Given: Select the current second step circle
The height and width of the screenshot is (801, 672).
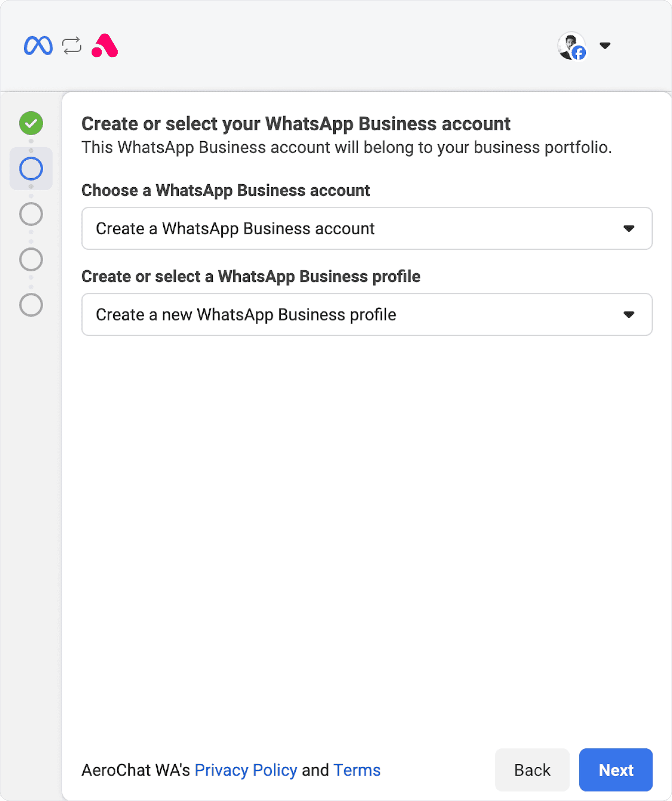Looking at the screenshot, I should (31, 169).
